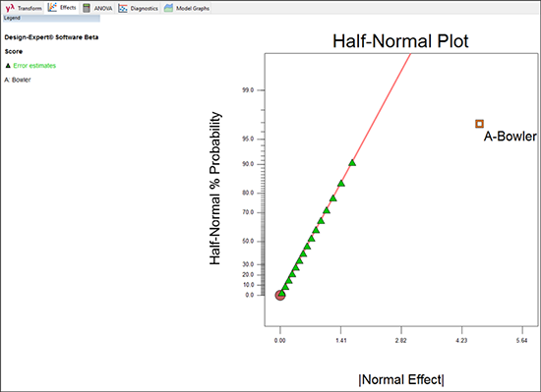Viewport: 541px width, 392px height.
Task: Click the A-Bowler point label
Action: tap(510, 137)
